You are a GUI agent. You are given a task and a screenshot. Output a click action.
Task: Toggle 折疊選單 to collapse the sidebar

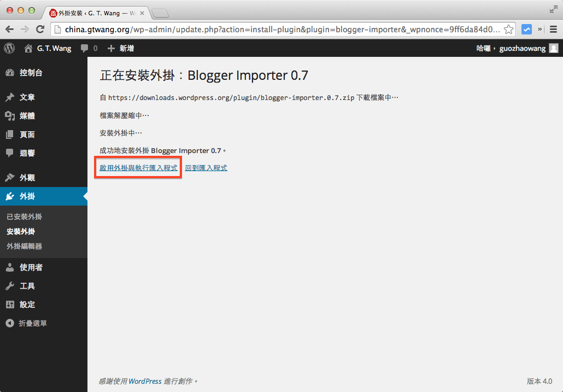click(x=30, y=323)
